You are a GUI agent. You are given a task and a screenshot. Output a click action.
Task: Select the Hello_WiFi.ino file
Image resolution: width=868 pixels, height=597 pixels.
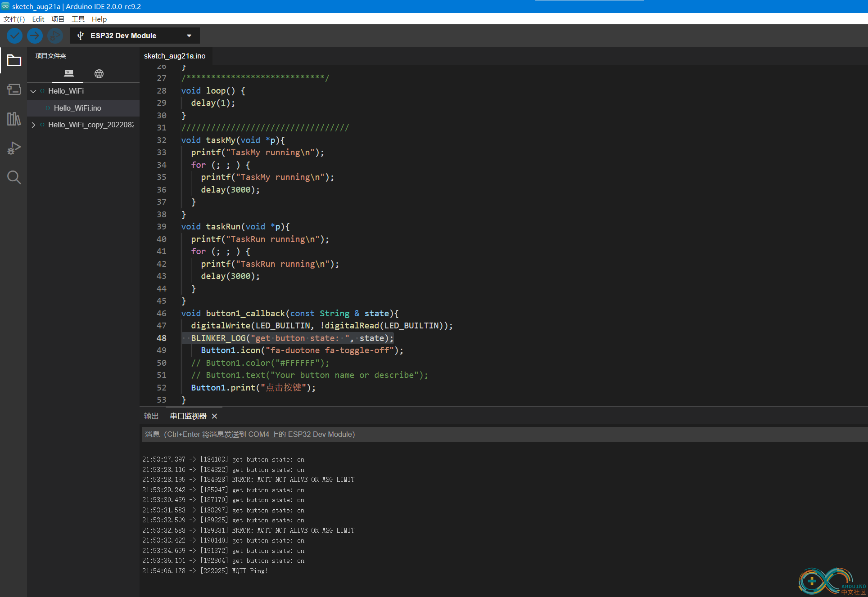tap(77, 108)
